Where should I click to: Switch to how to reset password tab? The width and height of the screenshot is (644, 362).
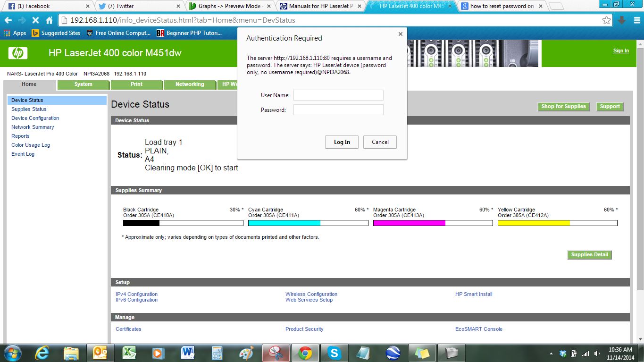click(x=501, y=6)
